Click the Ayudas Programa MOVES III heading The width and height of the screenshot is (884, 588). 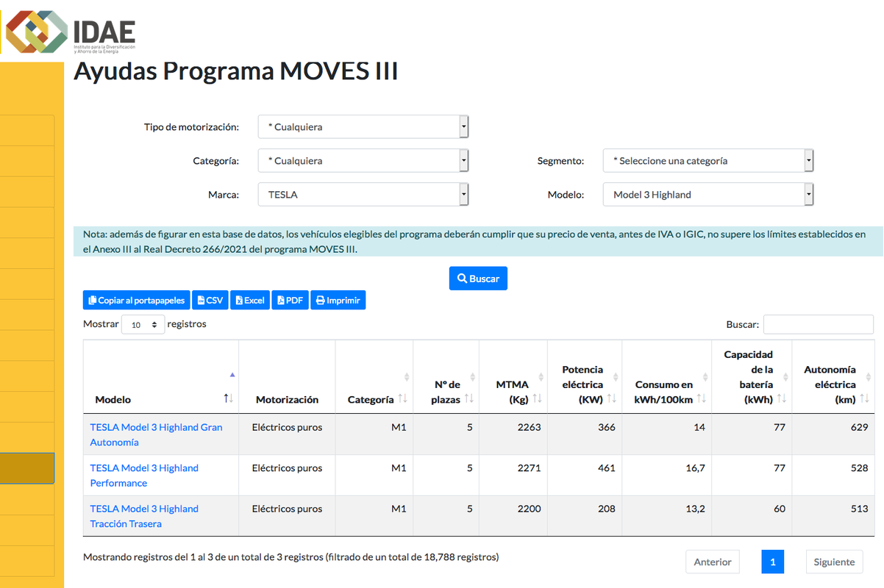click(236, 71)
